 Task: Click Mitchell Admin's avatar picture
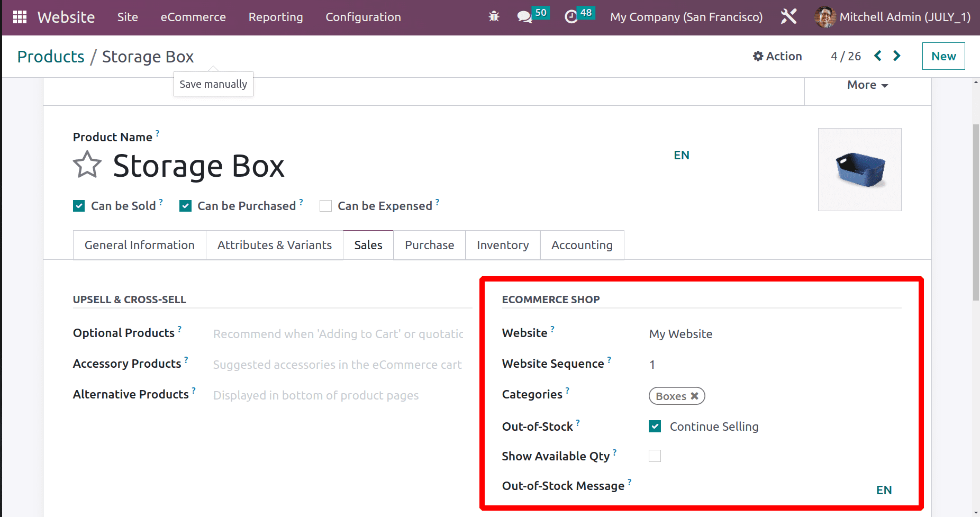(825, 17)
